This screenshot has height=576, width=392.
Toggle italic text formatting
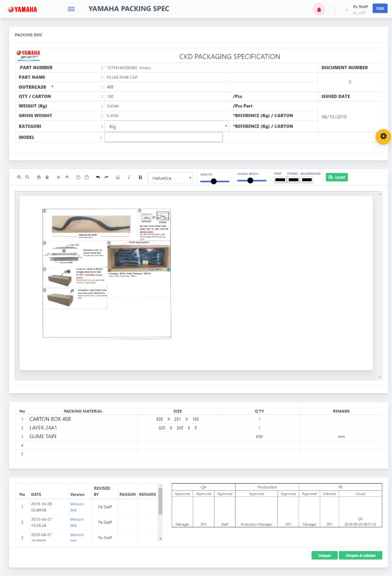coord(129,177)
